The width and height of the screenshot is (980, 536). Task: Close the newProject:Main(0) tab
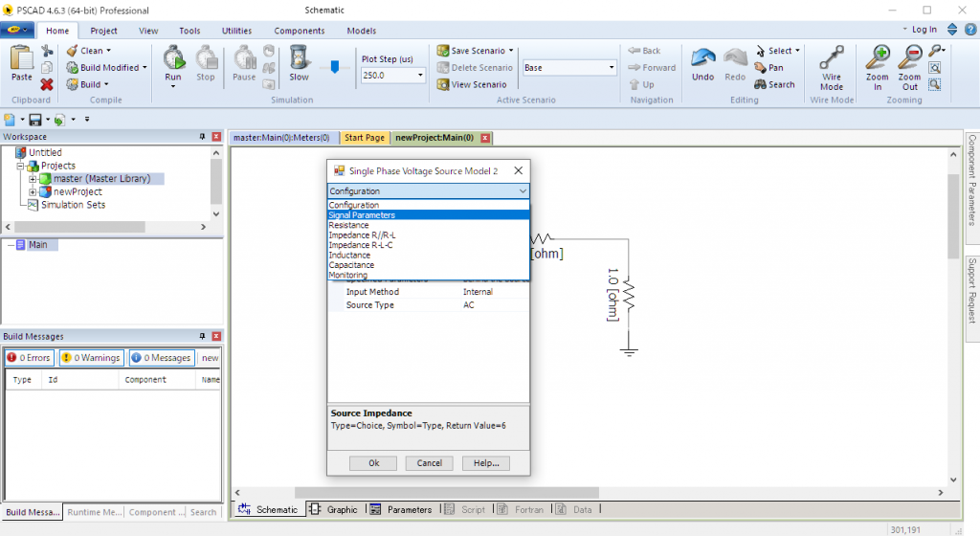[485, 138]
